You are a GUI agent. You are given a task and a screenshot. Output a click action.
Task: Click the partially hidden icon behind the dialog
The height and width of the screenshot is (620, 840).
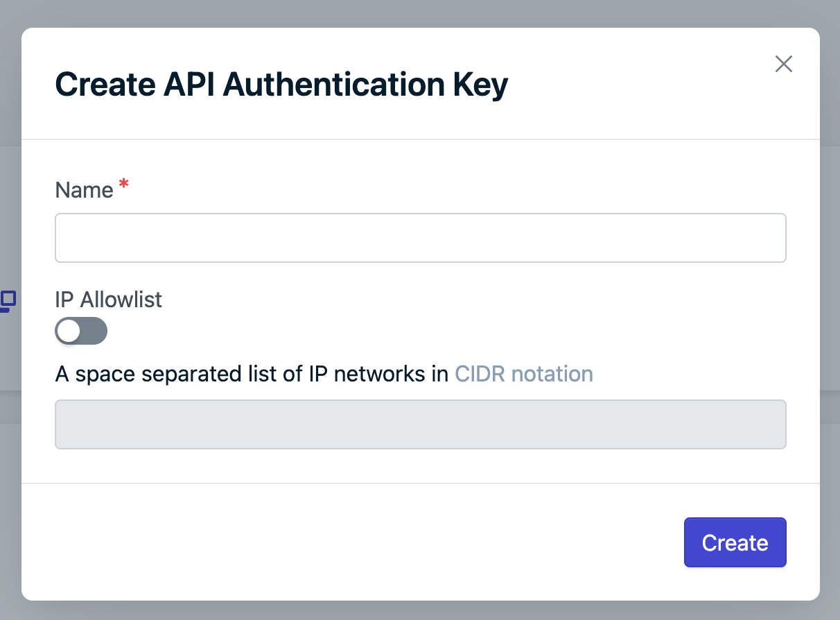point(8,301)
